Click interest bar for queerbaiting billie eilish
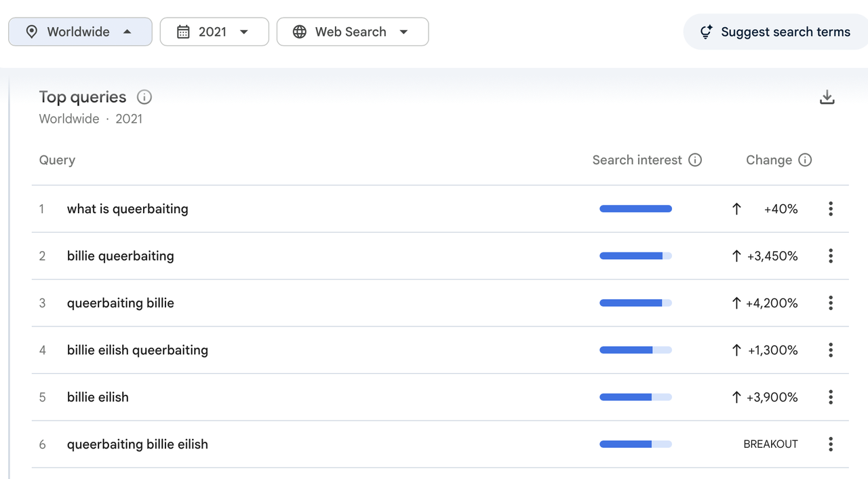This screenshot has width=868, height=479. click(635, 444)
